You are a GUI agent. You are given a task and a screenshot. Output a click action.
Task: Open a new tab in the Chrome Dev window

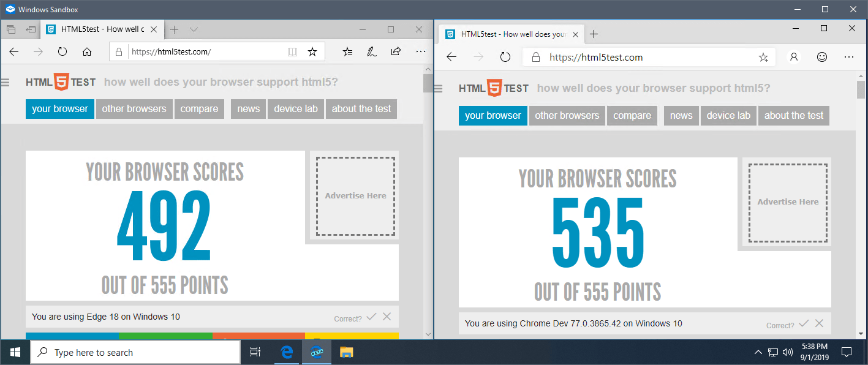pos(594,34)
